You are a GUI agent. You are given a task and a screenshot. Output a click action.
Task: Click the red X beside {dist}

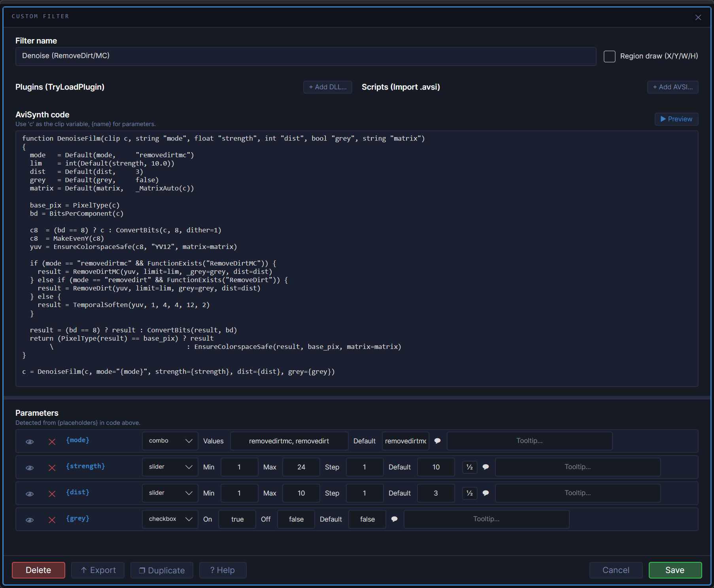[52, 494]
